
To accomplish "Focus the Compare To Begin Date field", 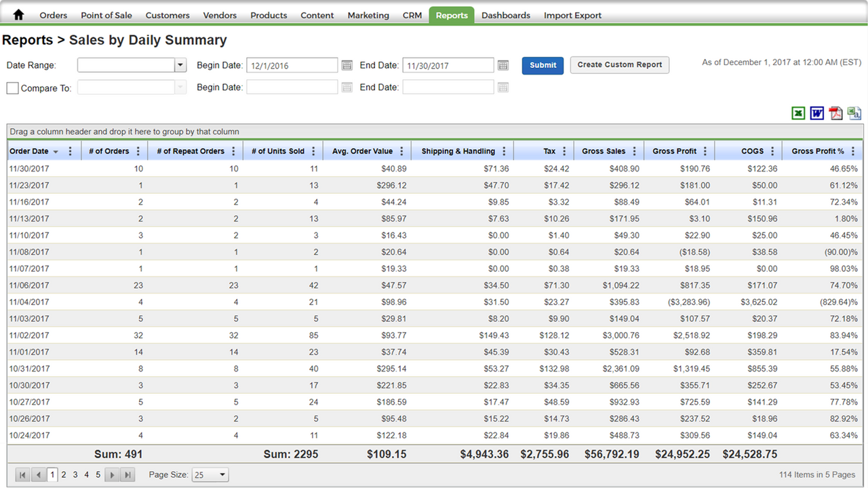I will pos(292,87).
